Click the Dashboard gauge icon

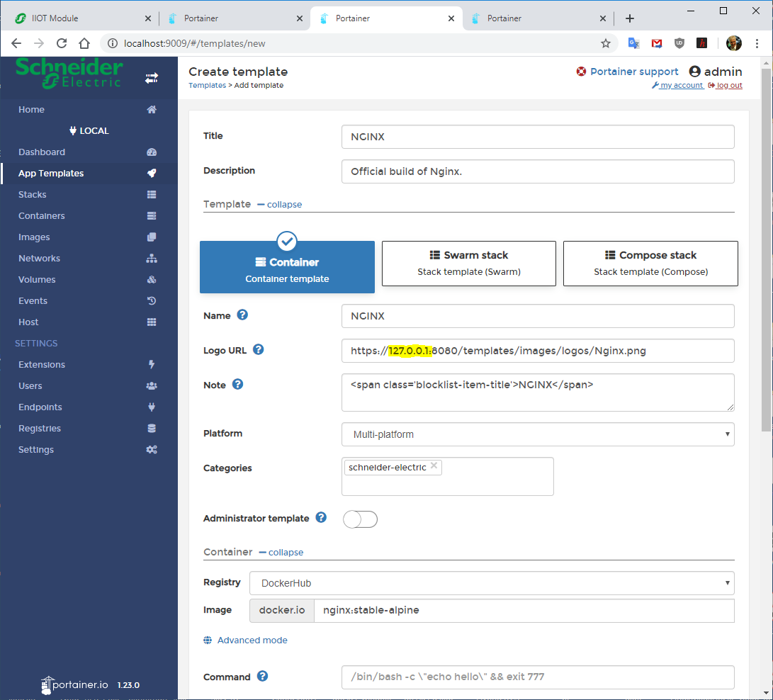(152, 152)
